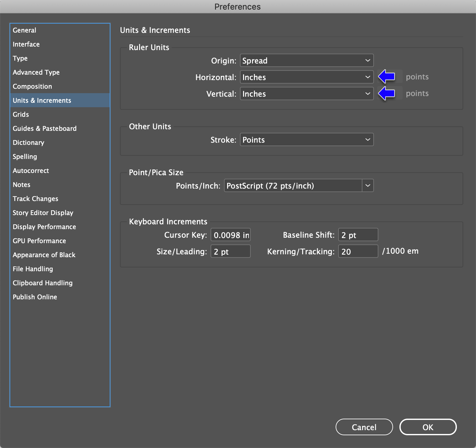Image resolution: width=476 pixels, height=448 pixels.
Task: Open Spelling preferences
Action: pos(60,157)
